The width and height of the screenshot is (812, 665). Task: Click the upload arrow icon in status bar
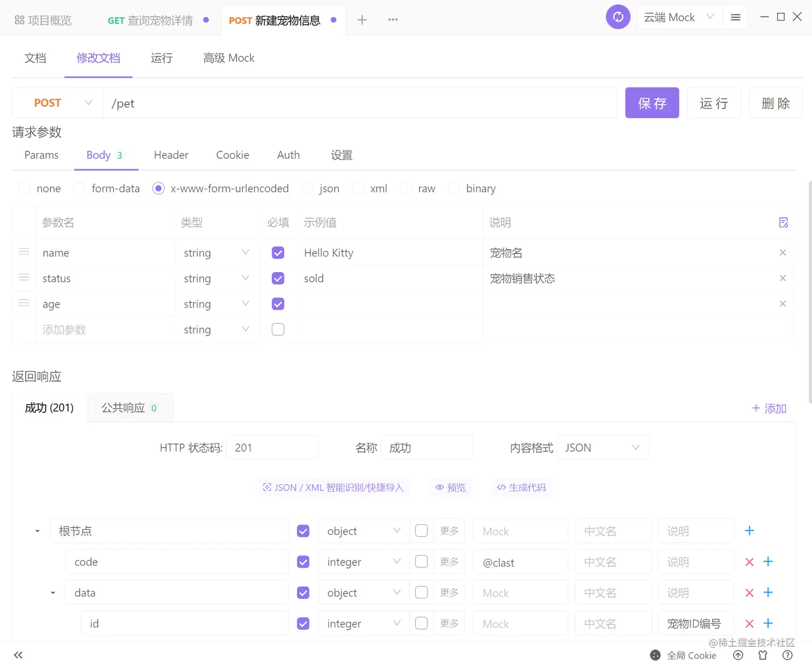(738, 655)
